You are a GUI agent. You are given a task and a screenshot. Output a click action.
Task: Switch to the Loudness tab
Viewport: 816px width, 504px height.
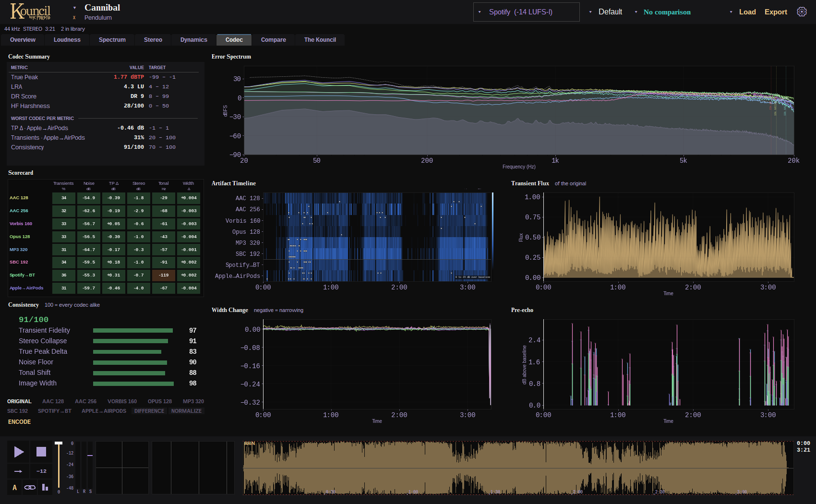[67, 40]
